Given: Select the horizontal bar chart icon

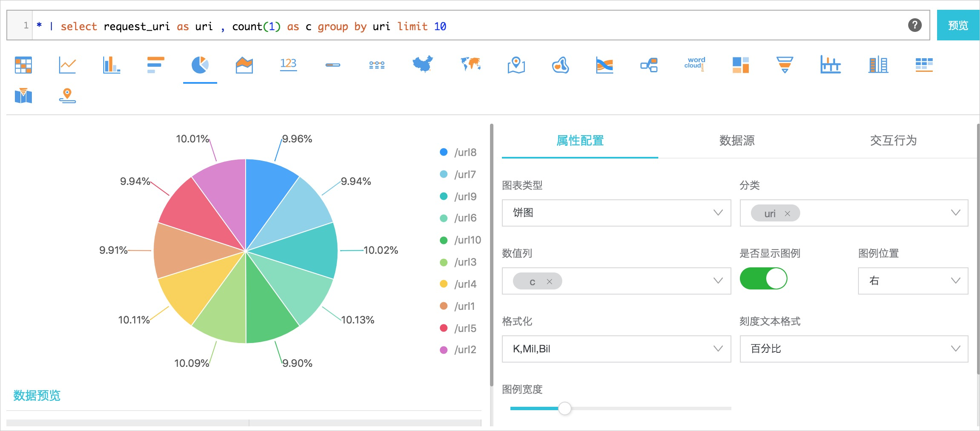Looking at the screenshot, I should [156, 65].
